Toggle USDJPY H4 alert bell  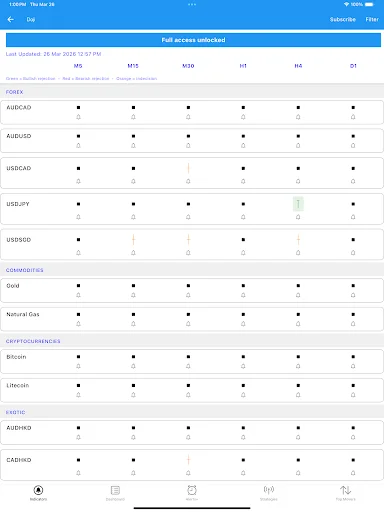pyautogui.click(x=298, y=217)
